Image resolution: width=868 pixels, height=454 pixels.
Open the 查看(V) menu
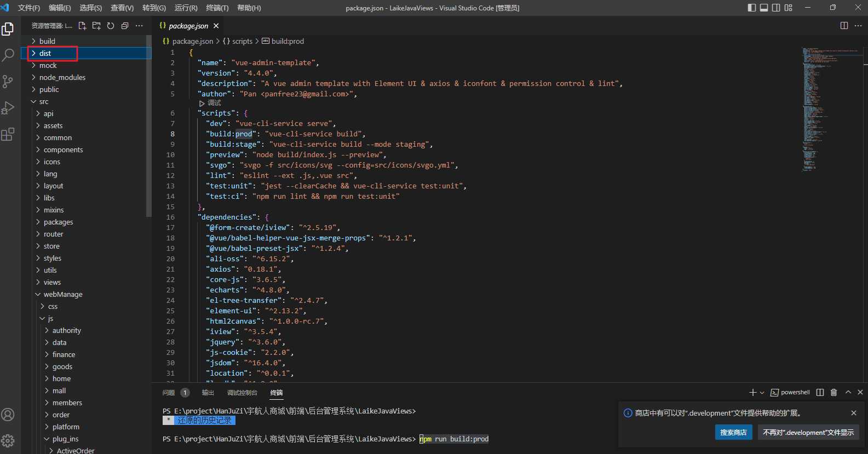tap(122, 8)
